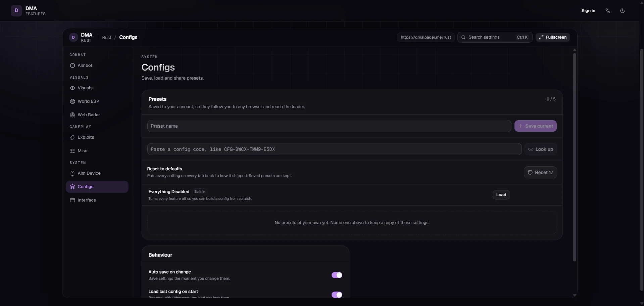Click the panel scrollbar up arrow
This screenshot has height=306, width=644.
click(575, 50)
